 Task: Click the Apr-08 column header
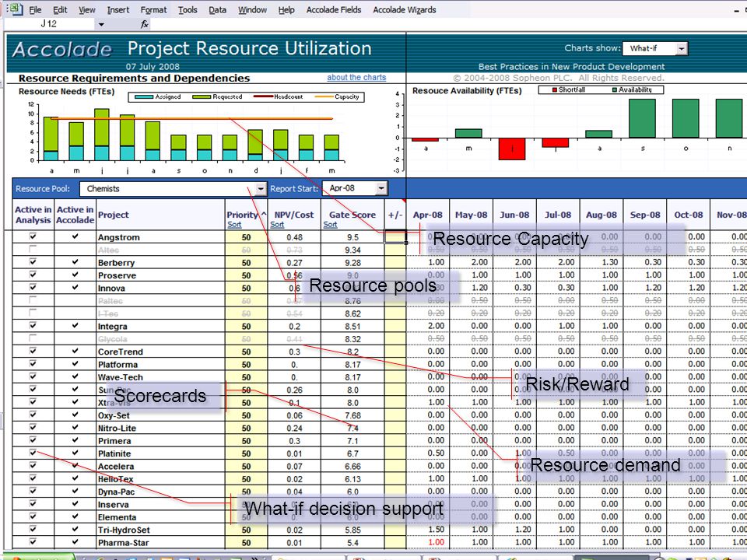[x=427, y=215]
